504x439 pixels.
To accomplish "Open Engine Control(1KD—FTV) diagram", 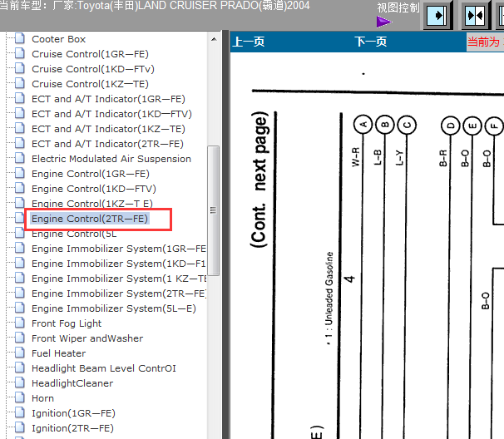I will coord(93,189).
